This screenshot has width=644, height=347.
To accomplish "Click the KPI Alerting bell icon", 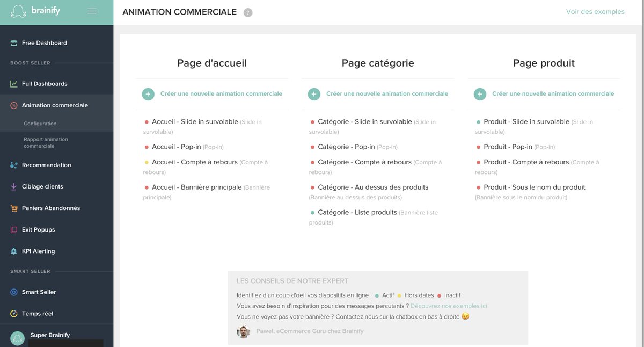I will (x=14, y=251).
